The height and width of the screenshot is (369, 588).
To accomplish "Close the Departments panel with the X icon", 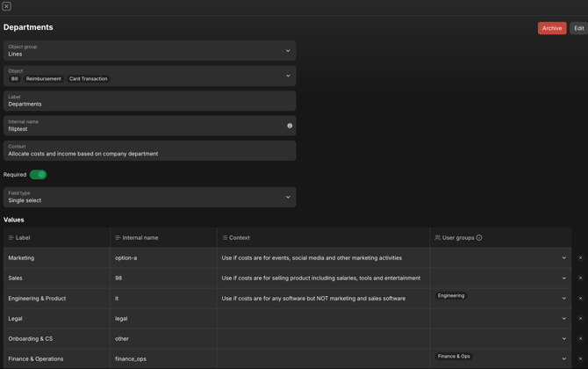I will (x=6, y=6).
